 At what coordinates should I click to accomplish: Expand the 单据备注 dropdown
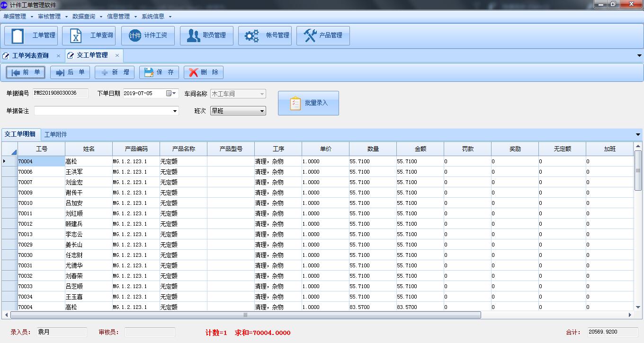point(175,111)
